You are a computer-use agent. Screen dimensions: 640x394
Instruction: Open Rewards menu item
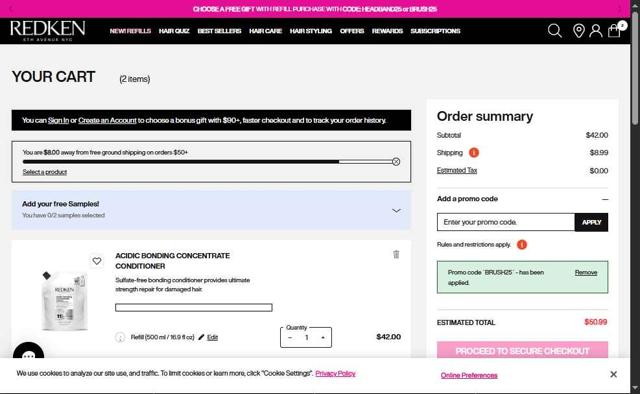[x=387, y=31]
